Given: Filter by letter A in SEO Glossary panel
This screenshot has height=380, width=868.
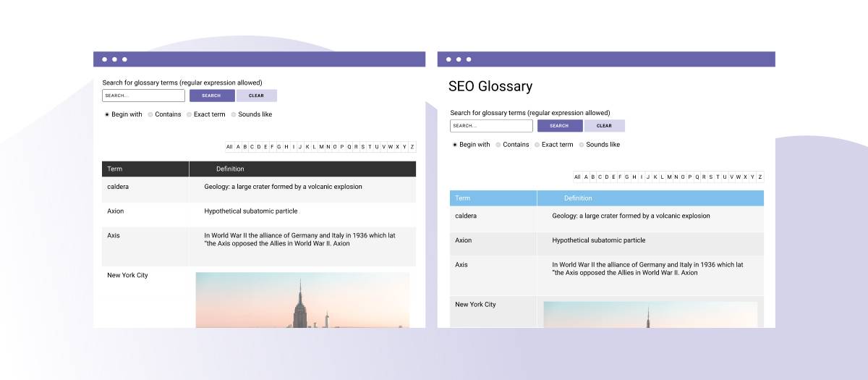Looking at the screenshot, I should pyautogui.click(x=587, y=177).
